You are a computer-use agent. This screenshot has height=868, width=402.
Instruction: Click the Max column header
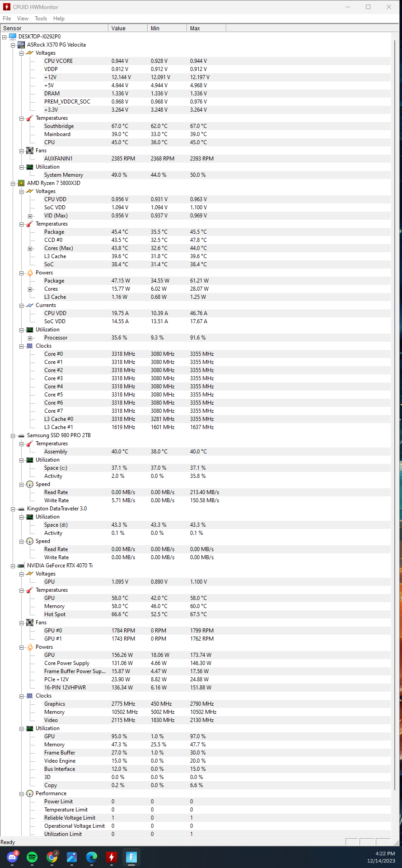pyautogui.click(x=206, y=28)
